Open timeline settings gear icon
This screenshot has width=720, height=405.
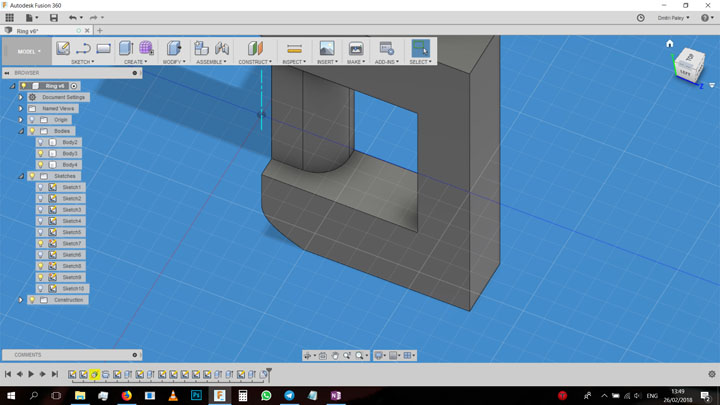coord(712,374)
